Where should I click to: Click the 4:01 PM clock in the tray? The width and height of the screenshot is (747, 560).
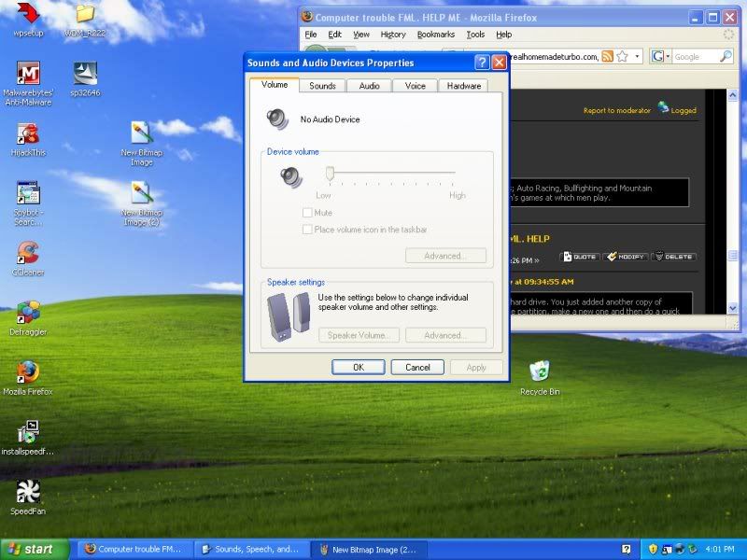coord(719,549)
